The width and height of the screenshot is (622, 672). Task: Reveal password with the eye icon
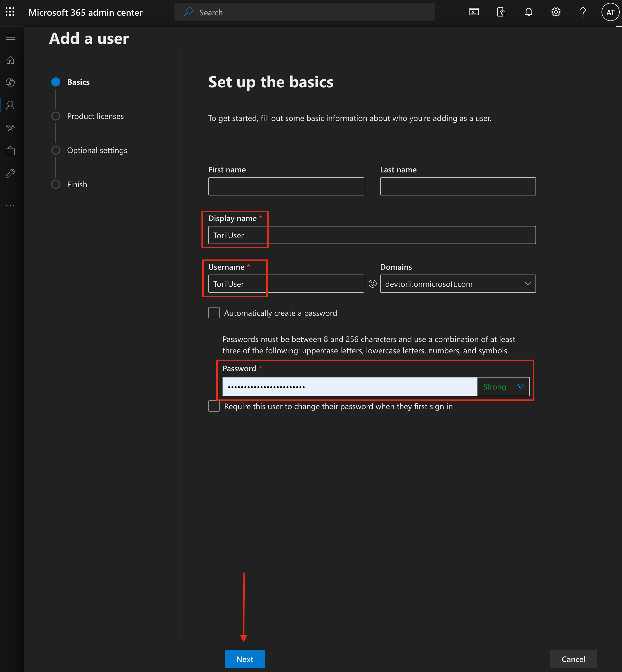pos(520,386)
